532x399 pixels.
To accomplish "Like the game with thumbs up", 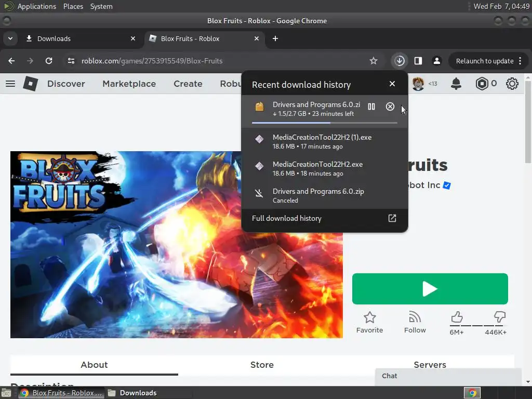I will (x=457, y=317).
